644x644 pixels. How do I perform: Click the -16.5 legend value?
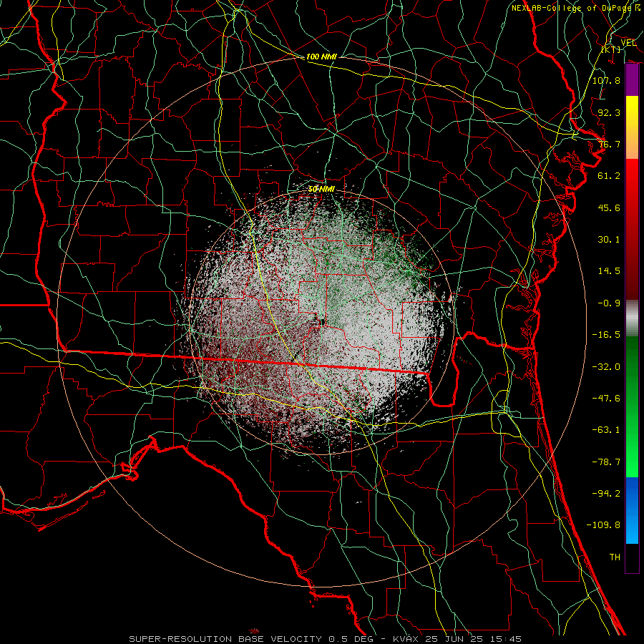(x=606, y=335)
